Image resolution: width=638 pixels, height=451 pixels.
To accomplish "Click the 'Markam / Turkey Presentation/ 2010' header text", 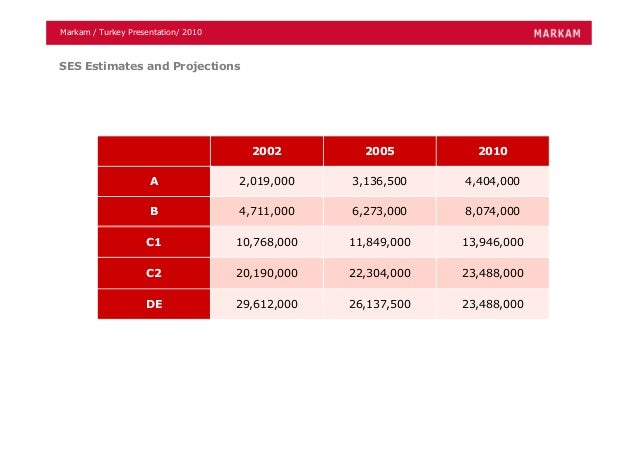I will 131,32.
